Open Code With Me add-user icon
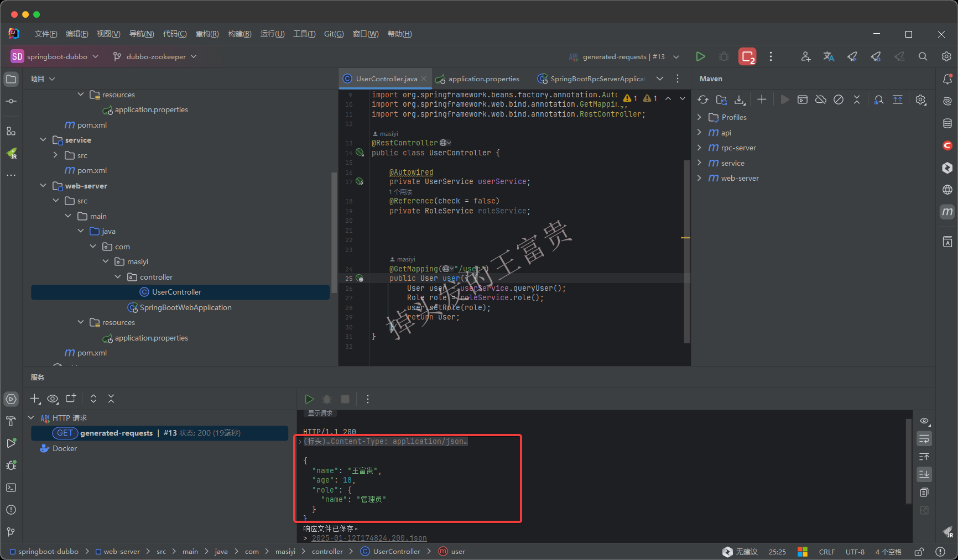Image resolution: width=958 pixels, height=560 pixels. (805, 56)
